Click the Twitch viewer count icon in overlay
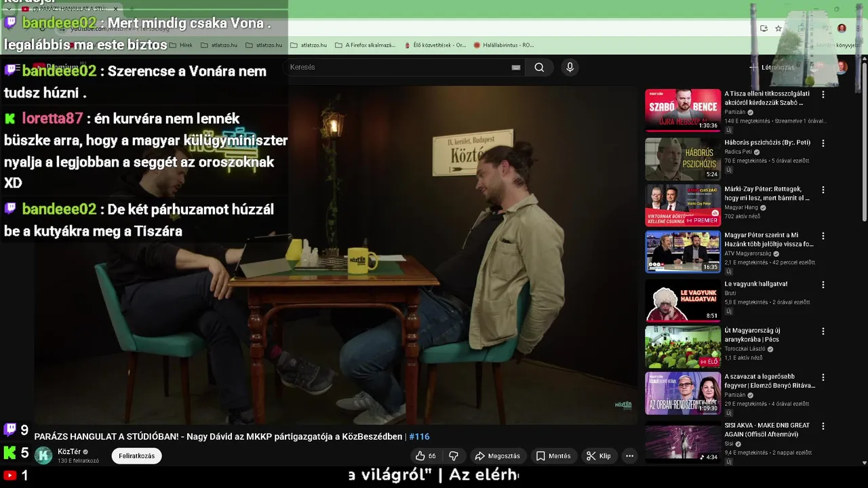 [x=10, y=429]
